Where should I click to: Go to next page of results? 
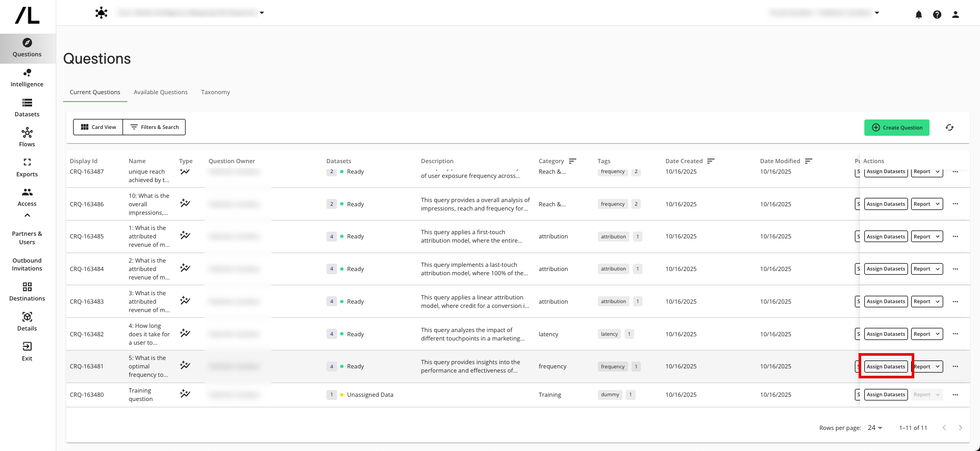(x=961, y=428)
